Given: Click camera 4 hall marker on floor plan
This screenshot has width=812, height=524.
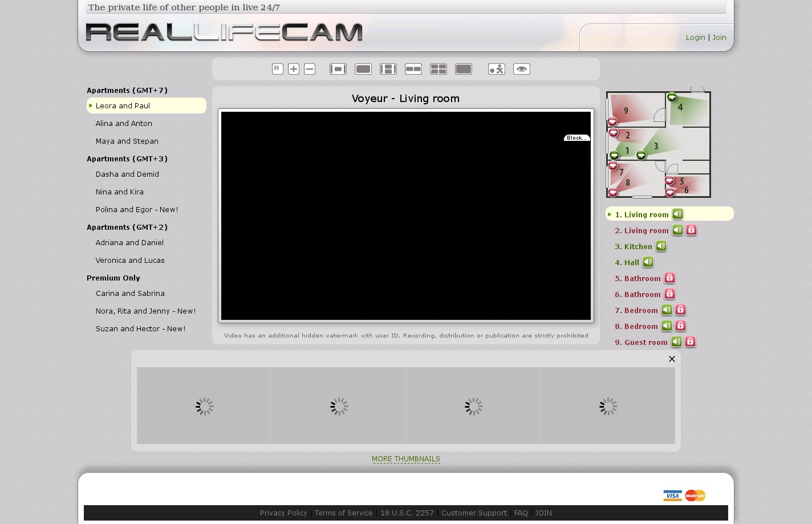Looking at the screenshot, I should [672, 97].
